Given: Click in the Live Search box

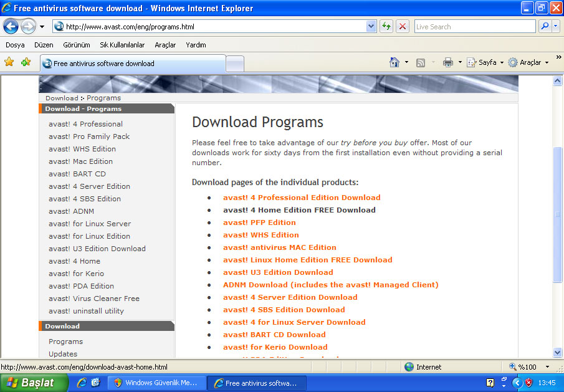Looking at the screenshot, I should coord(475,27).
